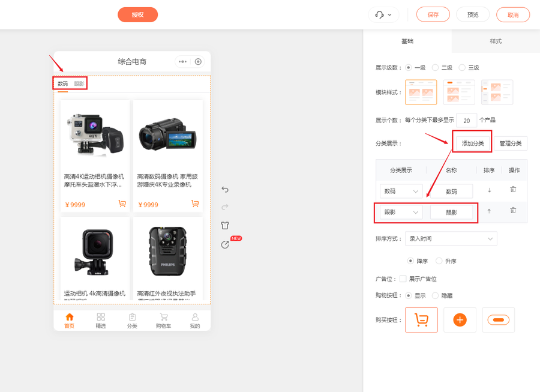Click the undo arrow icon
Viewport: 540px width, 392px height.
tap(226, 190)
